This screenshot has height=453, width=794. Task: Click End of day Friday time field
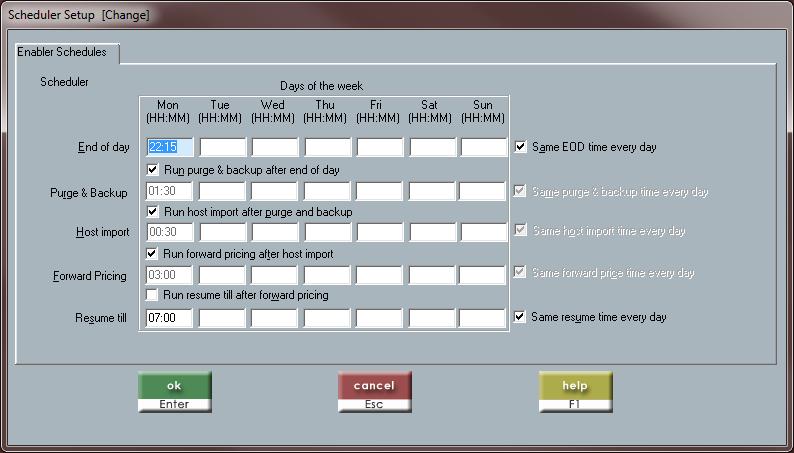point(380,147)
